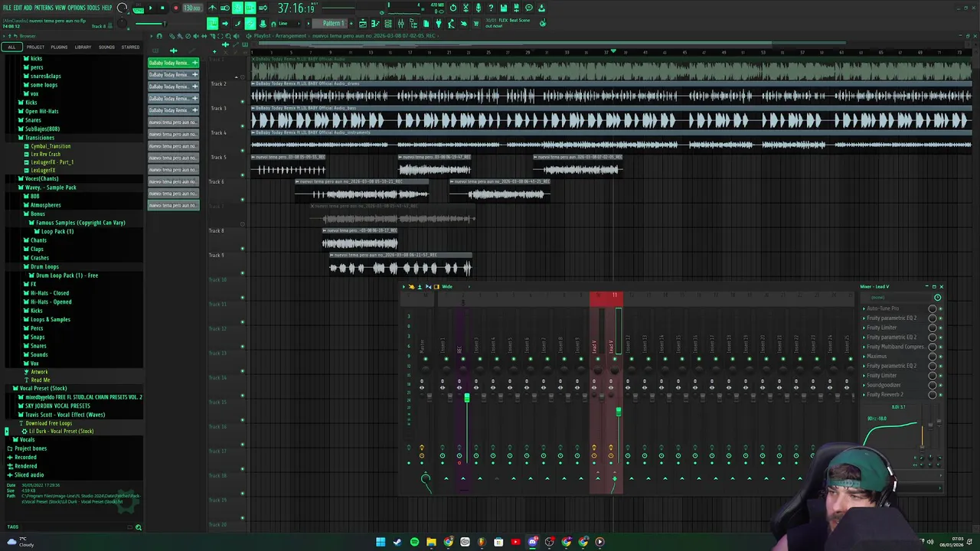Click the question mark help icon
The height and width of the screenshot is (551, 980).
click(x=491, y=8)
